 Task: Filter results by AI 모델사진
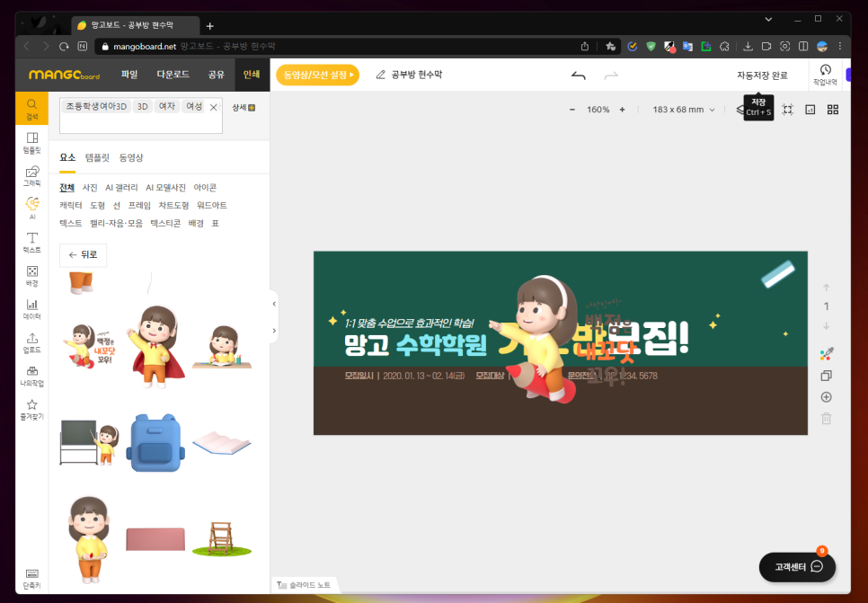[x=165, y=188]
